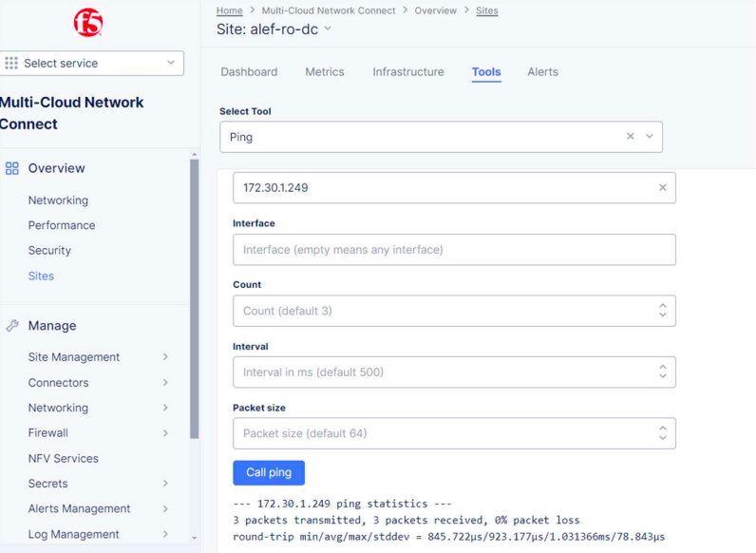The height and width of the screenshot is (553, 756).
Task: Click the Interval in ms field
Action: (454, 372)
